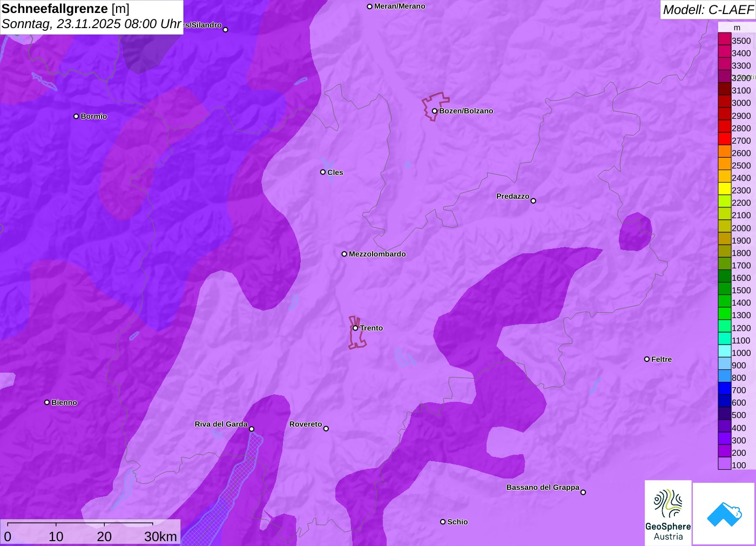Select the 1500 m green legend swatch
The image size is (756, 546).
[x=725, y=288]
